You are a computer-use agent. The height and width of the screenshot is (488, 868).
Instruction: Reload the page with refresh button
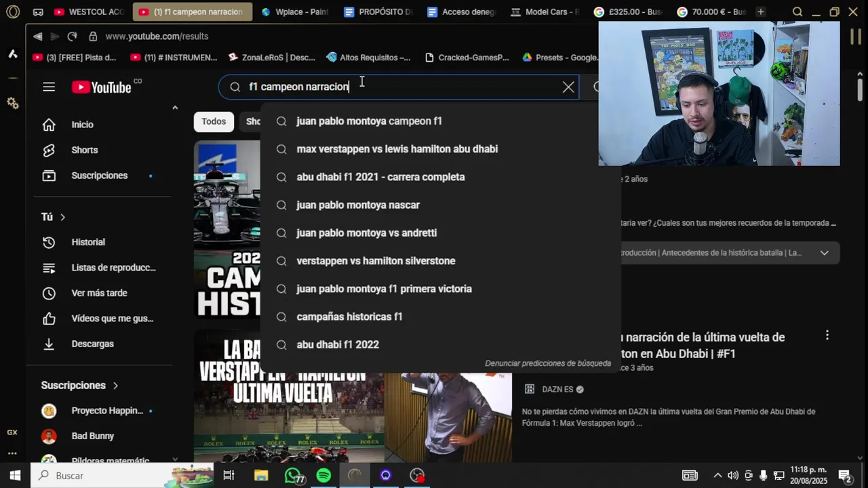(72, 37)
